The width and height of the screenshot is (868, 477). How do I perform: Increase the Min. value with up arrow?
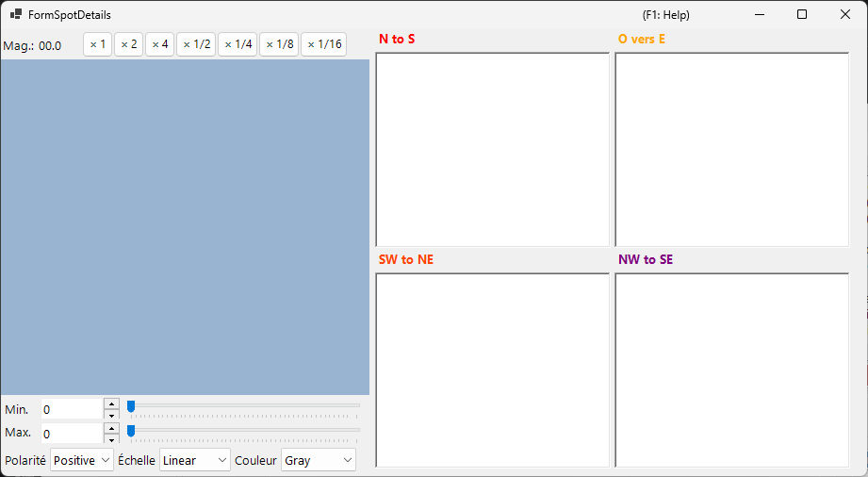click(x=112, y=403)
